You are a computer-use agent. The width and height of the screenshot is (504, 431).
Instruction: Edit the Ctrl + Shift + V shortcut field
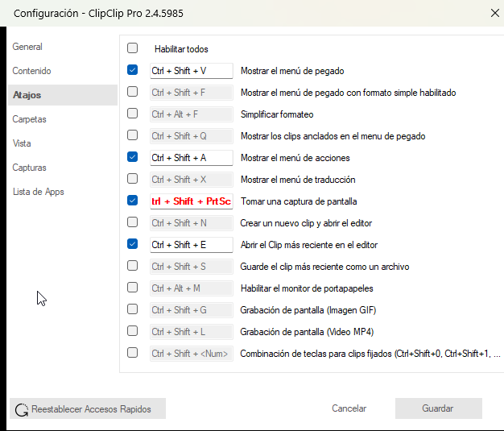click(191, 71)
